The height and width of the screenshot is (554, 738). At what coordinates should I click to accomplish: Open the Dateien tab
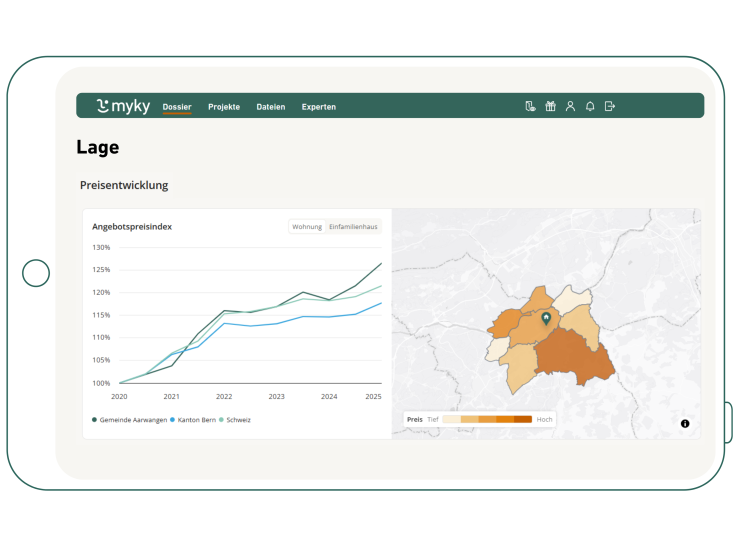click(270, 107)
